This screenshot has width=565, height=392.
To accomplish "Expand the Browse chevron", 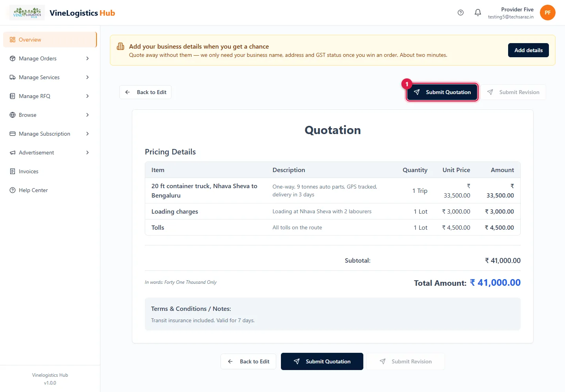I will (87, 115).
